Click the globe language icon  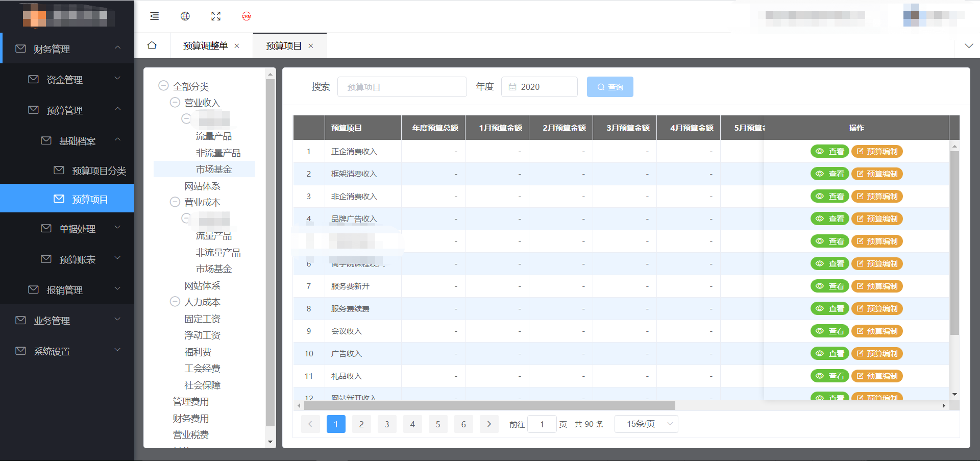185,16
